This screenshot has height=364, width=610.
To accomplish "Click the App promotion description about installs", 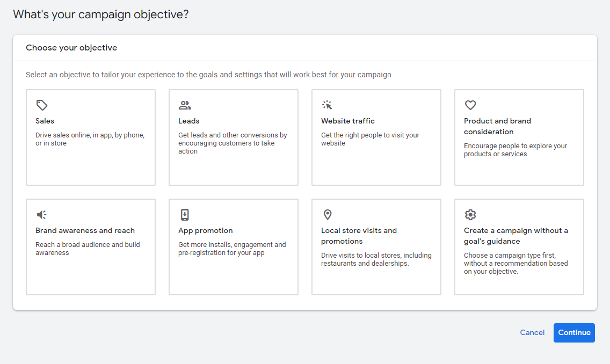I will 232,249.
